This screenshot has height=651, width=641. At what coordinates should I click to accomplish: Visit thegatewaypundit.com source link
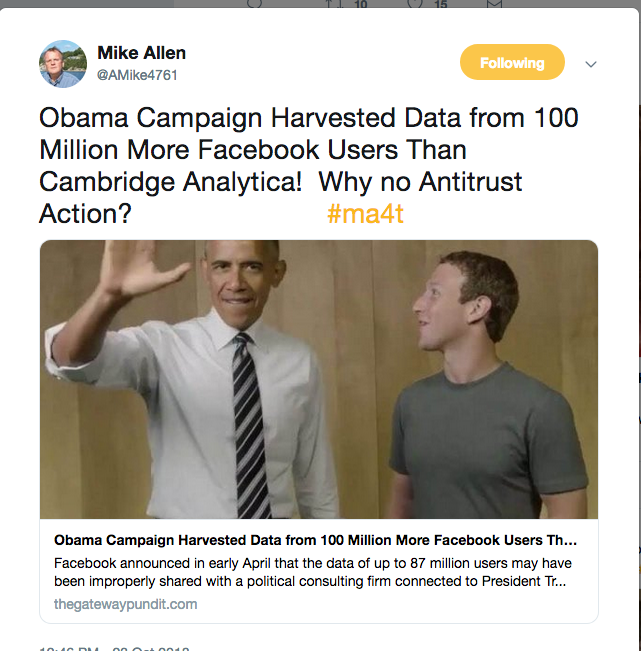(x=125, y=604)
